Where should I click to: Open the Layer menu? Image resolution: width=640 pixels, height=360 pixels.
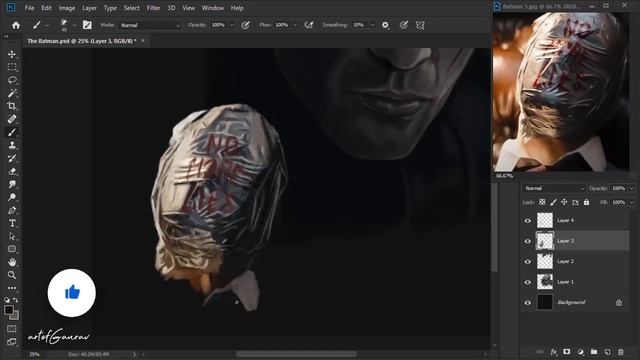pyautogui.click(x=89, y=8)
